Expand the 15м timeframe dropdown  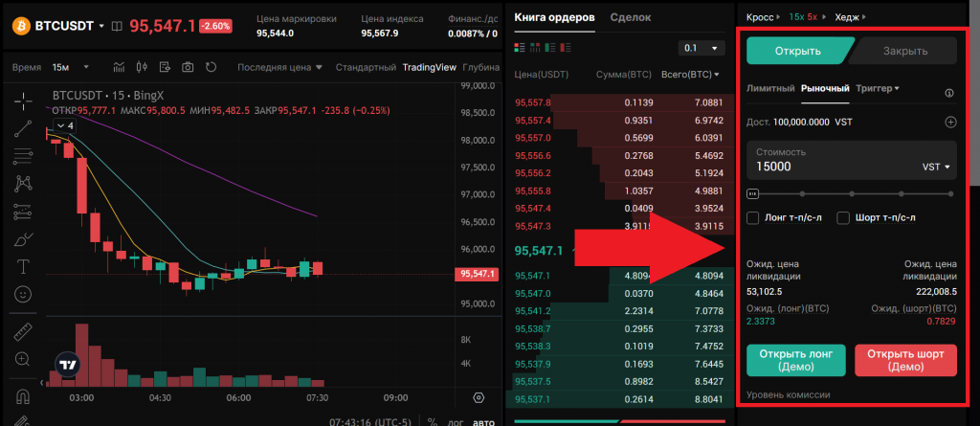(72, 67)
